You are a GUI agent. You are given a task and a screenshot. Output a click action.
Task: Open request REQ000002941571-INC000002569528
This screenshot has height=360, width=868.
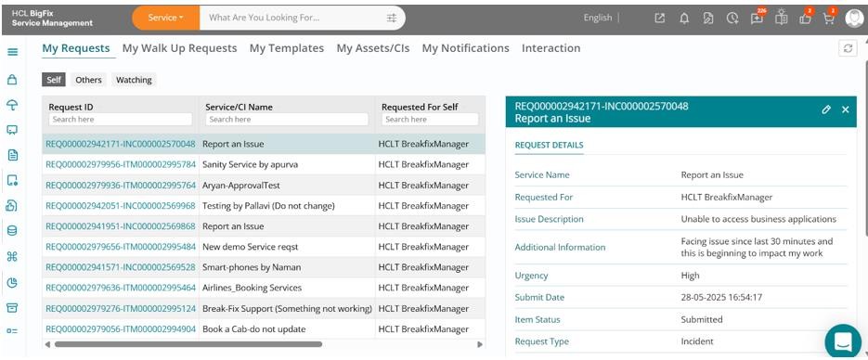click(x=121, y=267)
